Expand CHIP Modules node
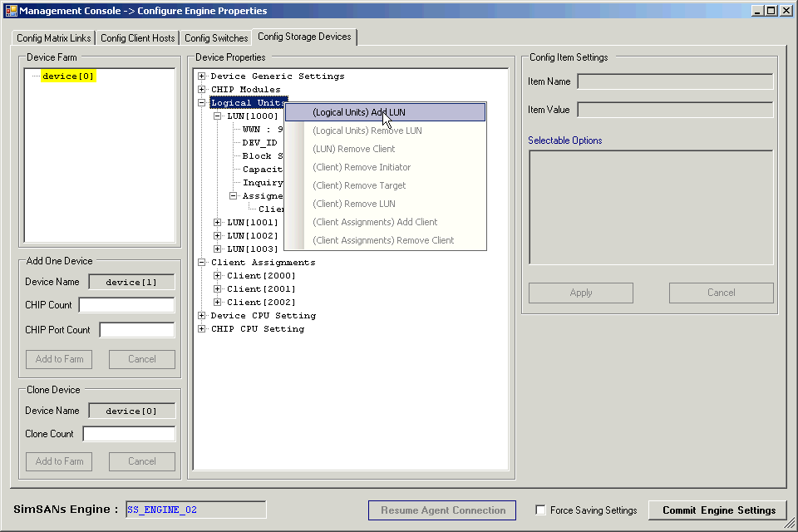Viewport: 798px width, 532px height. (201, 89)
